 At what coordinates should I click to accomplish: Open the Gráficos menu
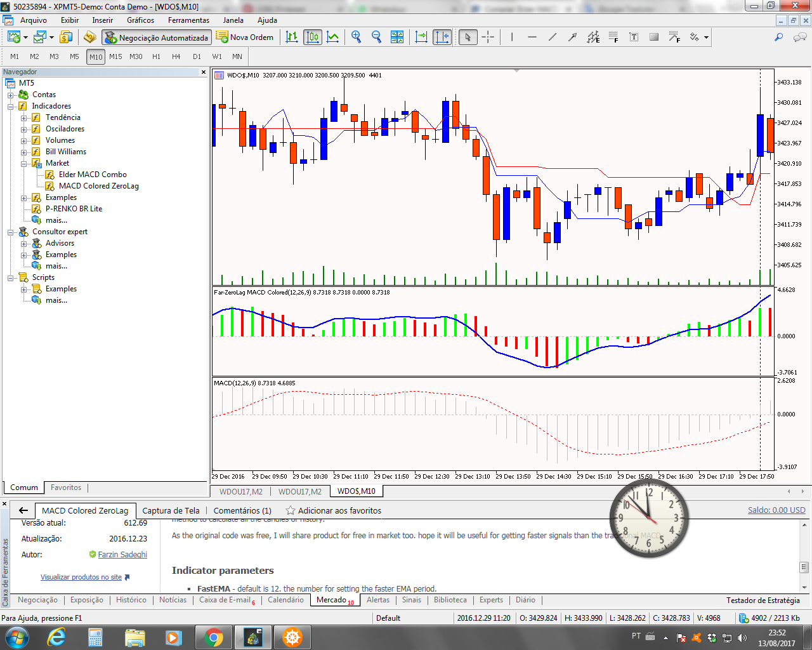(x=140, y=20)
